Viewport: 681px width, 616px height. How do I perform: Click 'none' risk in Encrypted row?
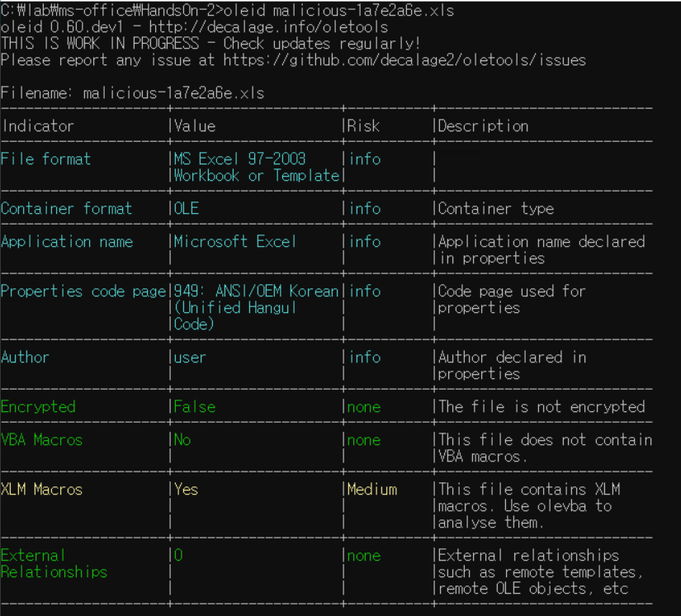[x=364, y=407]
